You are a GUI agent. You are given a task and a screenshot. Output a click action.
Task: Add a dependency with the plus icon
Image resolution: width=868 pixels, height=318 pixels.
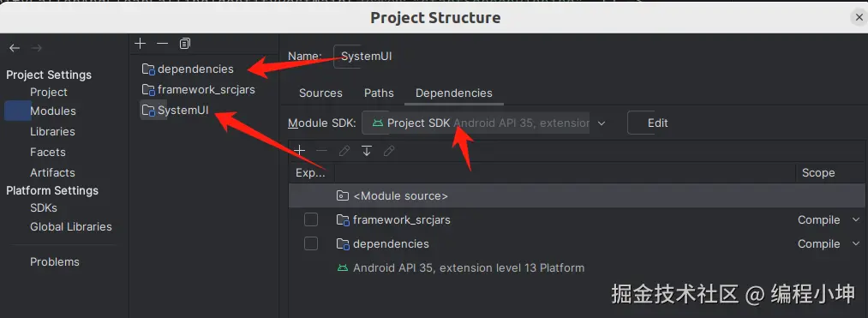pyautogui.click(x=300, y=150)
